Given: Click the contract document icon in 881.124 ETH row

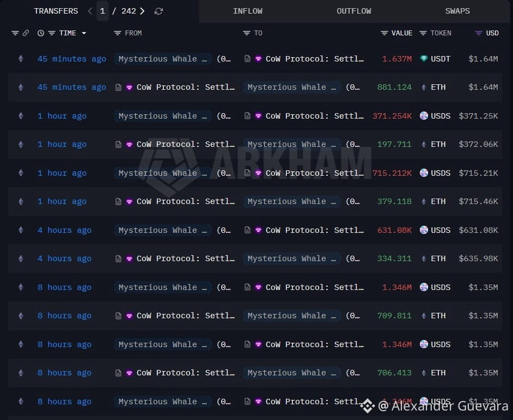Looking at the screenshot, I should (118, 87).
